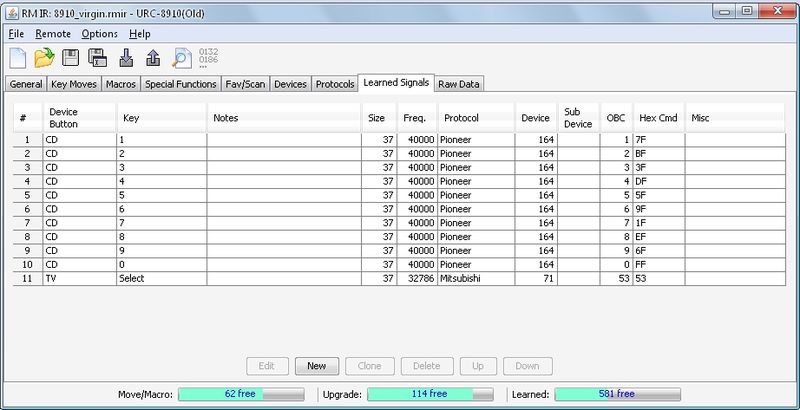This screenshot has width=800, height=410.
Task: Click the magnifier document icon
Action: (x=181, y=58)
